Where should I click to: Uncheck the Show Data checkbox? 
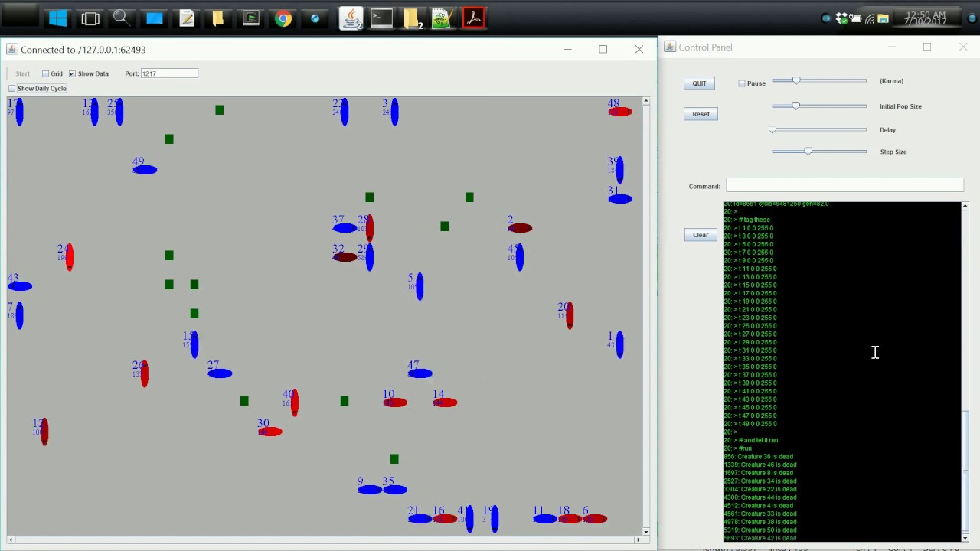coord(73,73)
